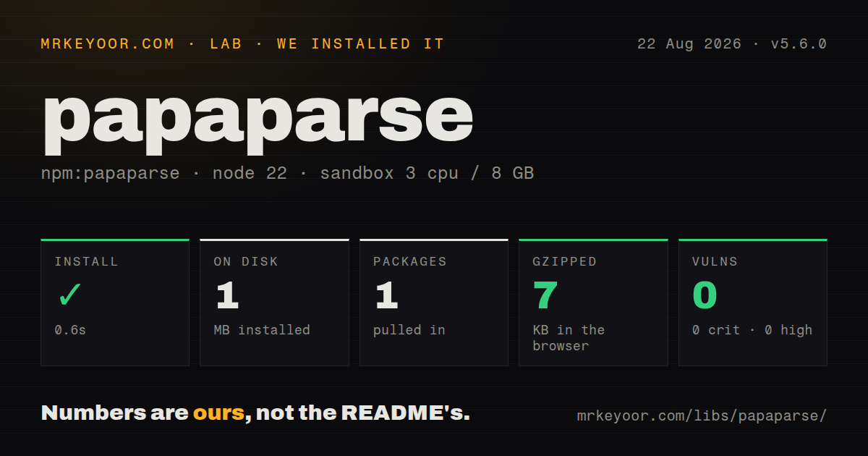Click the 'GZIPPED' card label
Viewport: 868px width, 456px height.
pos(565,262)
